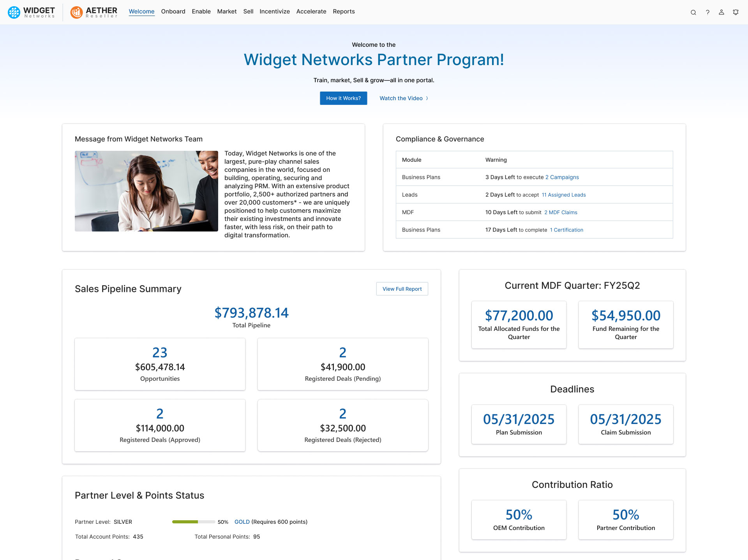Open notifications via the bell icon
The image size is (748, 560).
(x=735, y=12)
